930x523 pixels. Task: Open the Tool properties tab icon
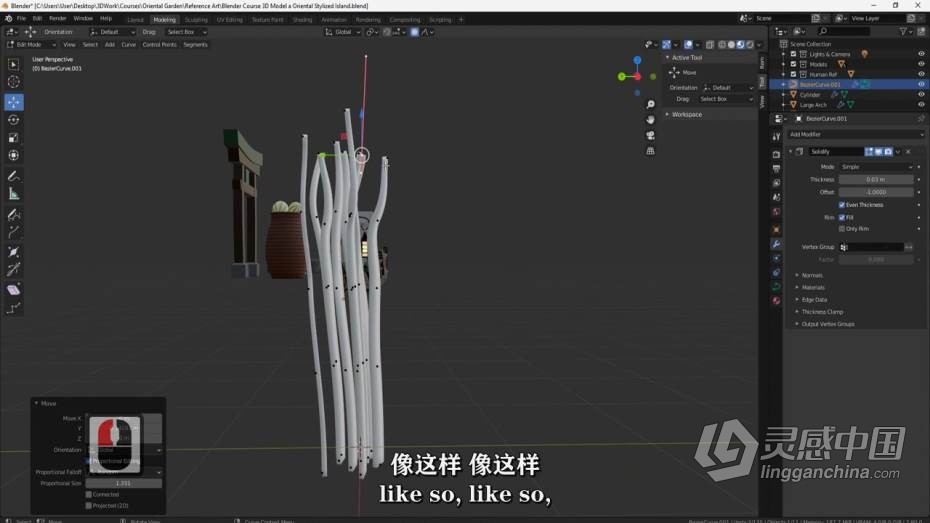point(776,136)
